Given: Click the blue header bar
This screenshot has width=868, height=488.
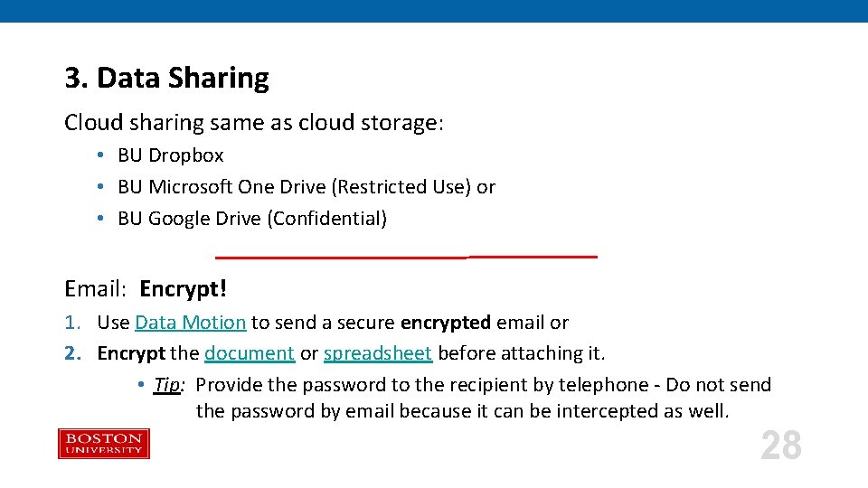Looking at the screenshot, I should pos(434,11).
